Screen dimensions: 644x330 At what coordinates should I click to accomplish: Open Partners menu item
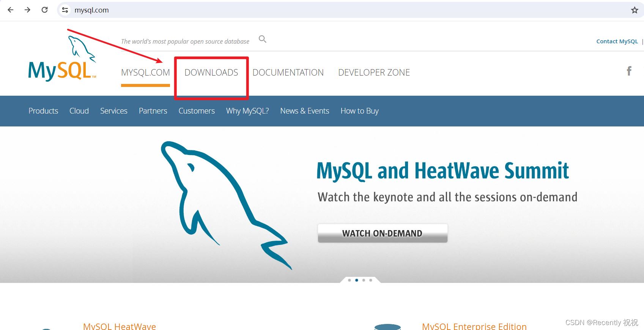click(x=153, y=111)
